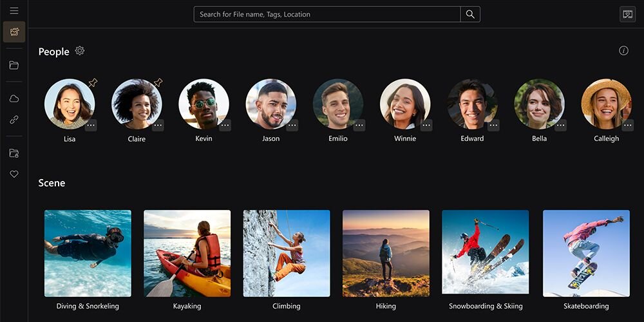Click the name label "Claire"
644x322 pixels.
pos(137,139)
